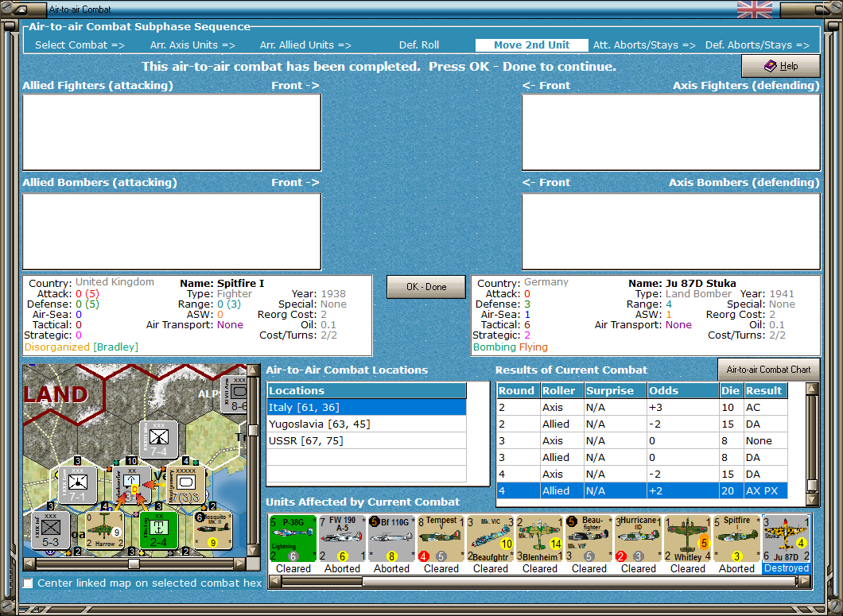This screenshot has width=843, height=616.
Task: Click the window system icon in title bar
Action: pyautogui.click(x=19, y=9)
